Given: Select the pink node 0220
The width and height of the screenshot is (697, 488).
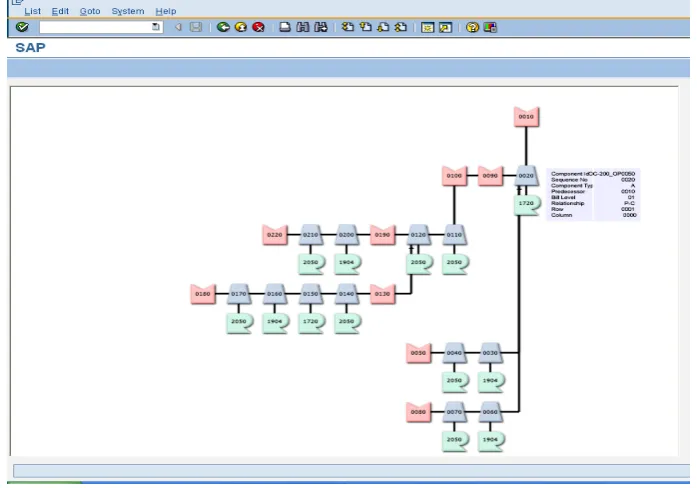Looking at the screenshot, I should click(275, 235).
